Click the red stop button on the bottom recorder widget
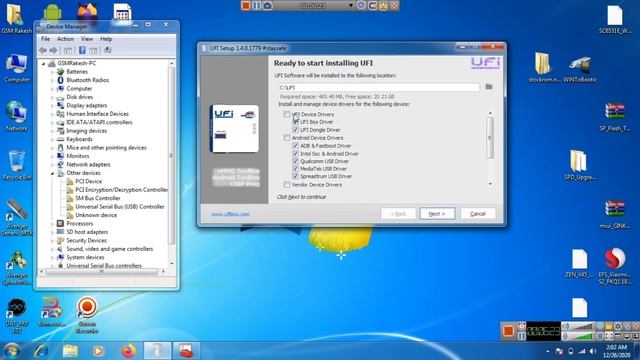Screen dimensions: 640x360 tap(508, 331)
